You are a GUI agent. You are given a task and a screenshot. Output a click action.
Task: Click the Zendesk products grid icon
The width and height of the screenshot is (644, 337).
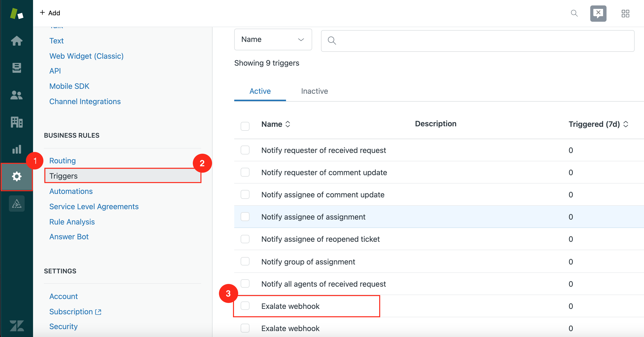tap(625, 13)
